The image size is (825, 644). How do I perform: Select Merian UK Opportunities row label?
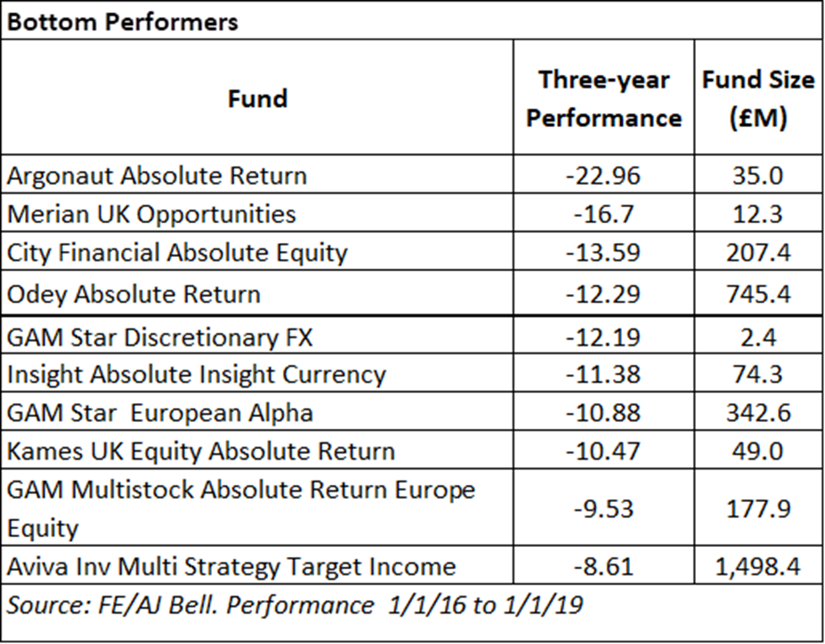(x=151, y=213)
